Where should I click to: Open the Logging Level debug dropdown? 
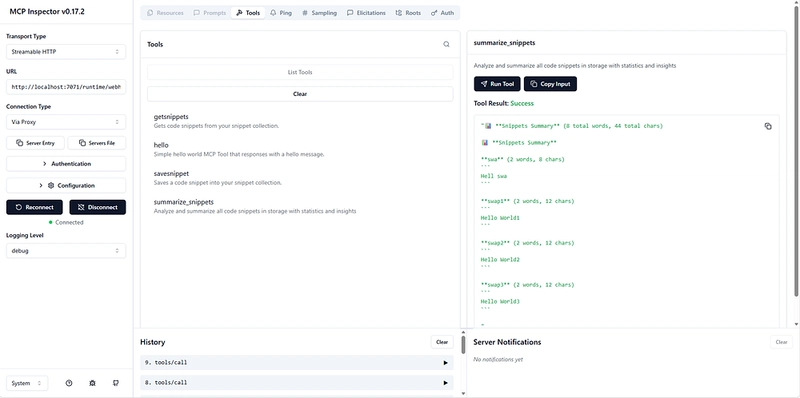(x=66, y=251)
